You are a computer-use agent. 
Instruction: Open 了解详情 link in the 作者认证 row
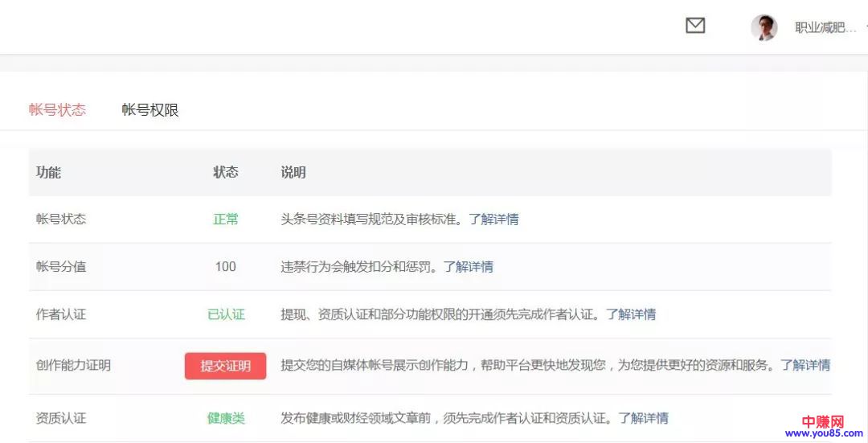[631, 314]
